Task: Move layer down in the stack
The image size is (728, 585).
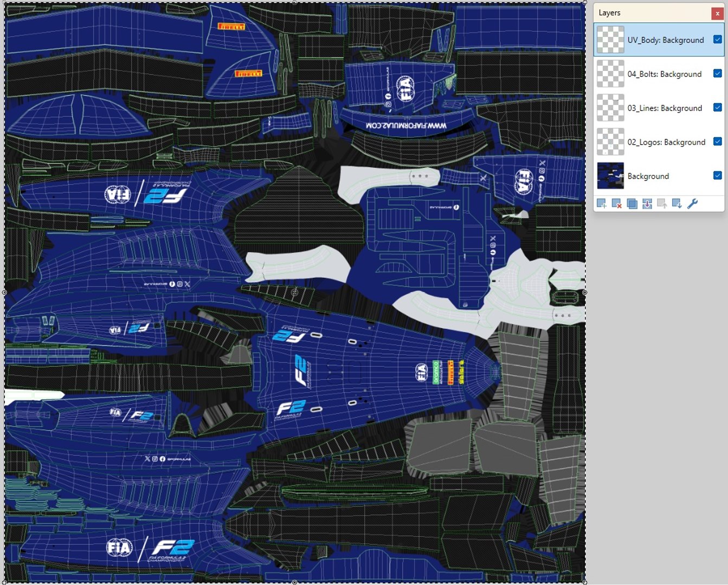Action: pos(677,204)
